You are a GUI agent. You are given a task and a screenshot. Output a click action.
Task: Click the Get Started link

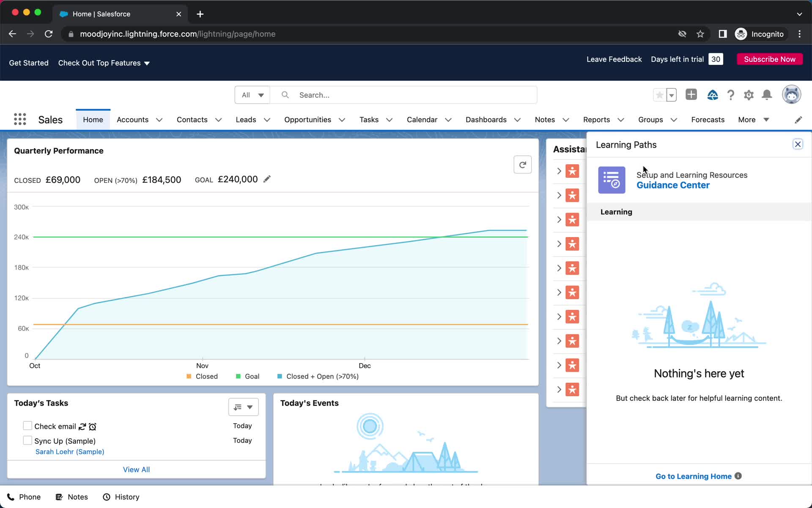pyautogui.click(x=29, y=63)
